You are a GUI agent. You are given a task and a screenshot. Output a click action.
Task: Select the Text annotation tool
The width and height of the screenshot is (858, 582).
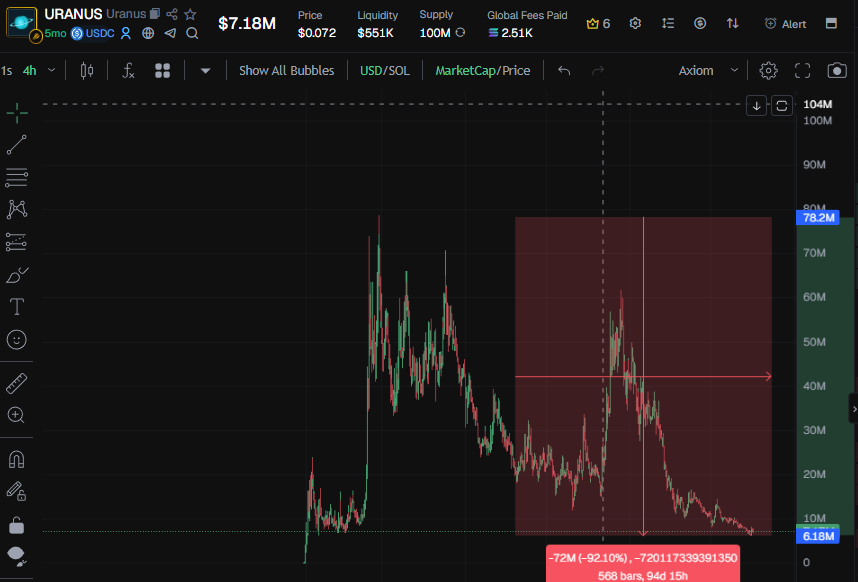tap(17, 307)
